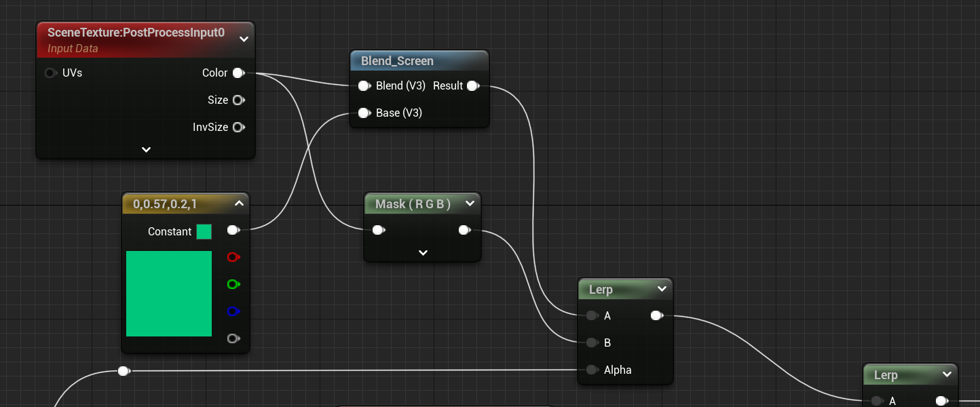This screenshot has width=980, height=407.
Task: Expand the SceneTexture node title chevron
Action: point(244,39)
